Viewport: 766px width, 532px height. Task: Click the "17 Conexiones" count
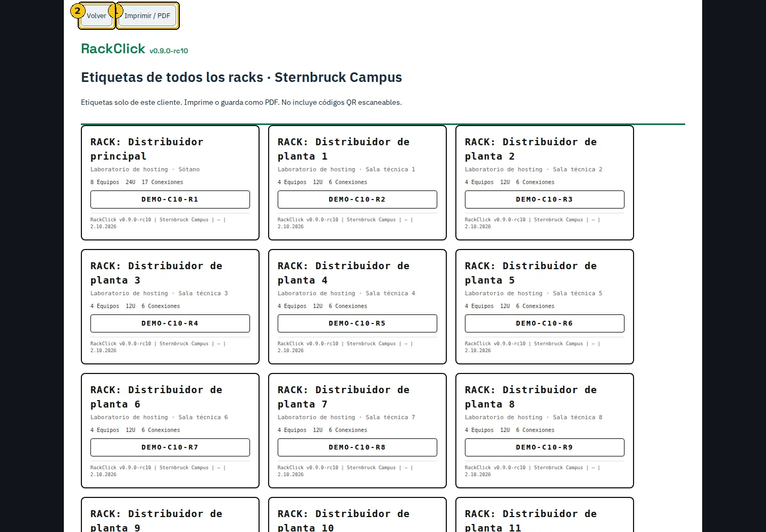162,182
